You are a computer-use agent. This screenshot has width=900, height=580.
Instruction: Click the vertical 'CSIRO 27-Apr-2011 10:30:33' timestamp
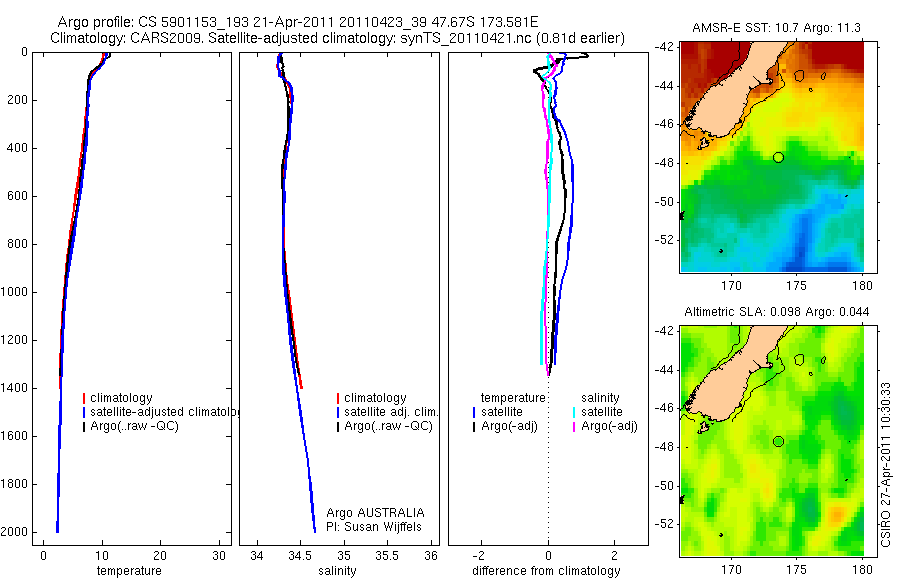pyautogui.click(x=885, y=464)
